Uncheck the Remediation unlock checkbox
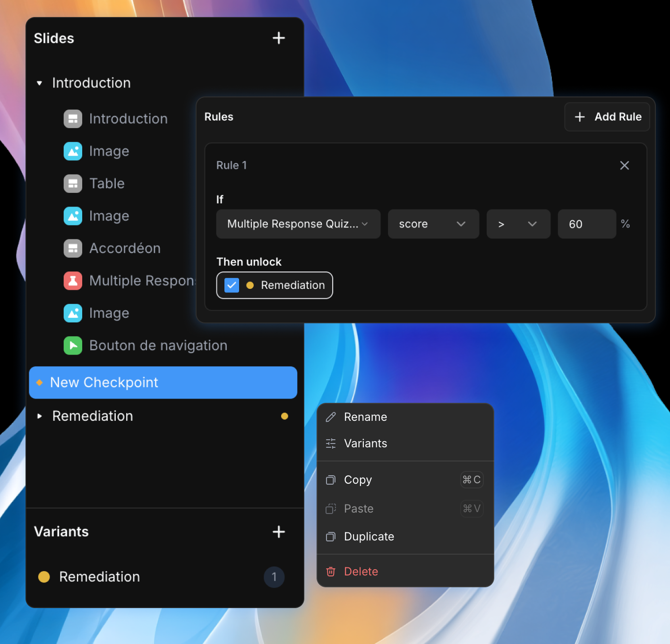The image size is (670, 644). [232, 286]
